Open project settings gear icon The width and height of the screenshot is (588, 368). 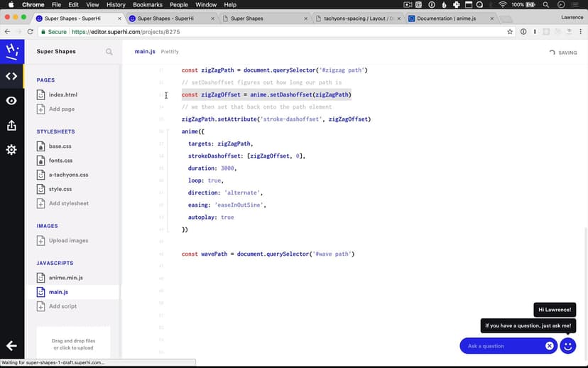[11, 150]
